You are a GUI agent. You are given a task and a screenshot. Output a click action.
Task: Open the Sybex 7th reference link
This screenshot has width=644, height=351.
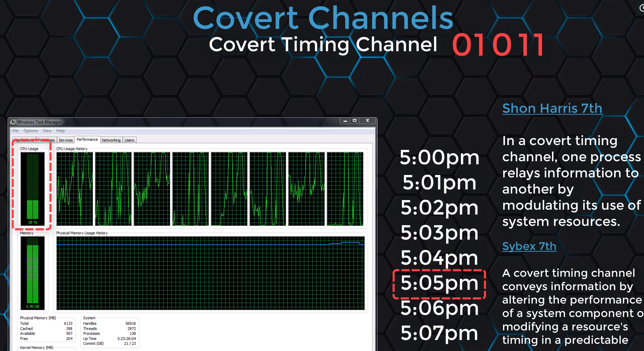tap(529, 246)
